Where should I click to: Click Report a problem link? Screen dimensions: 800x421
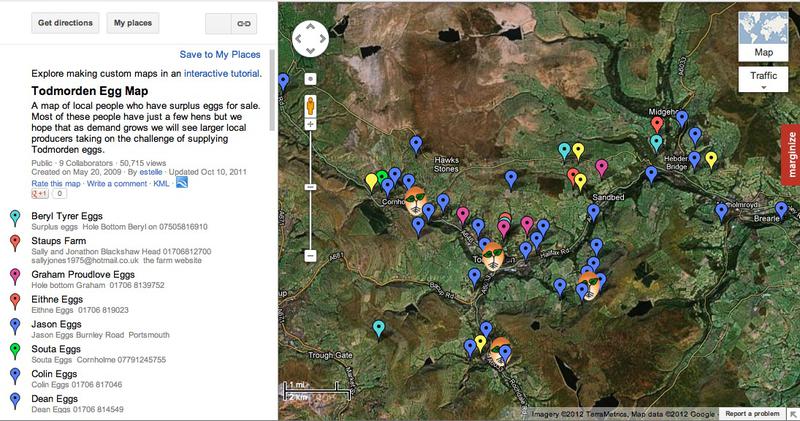tap(752, 414)
